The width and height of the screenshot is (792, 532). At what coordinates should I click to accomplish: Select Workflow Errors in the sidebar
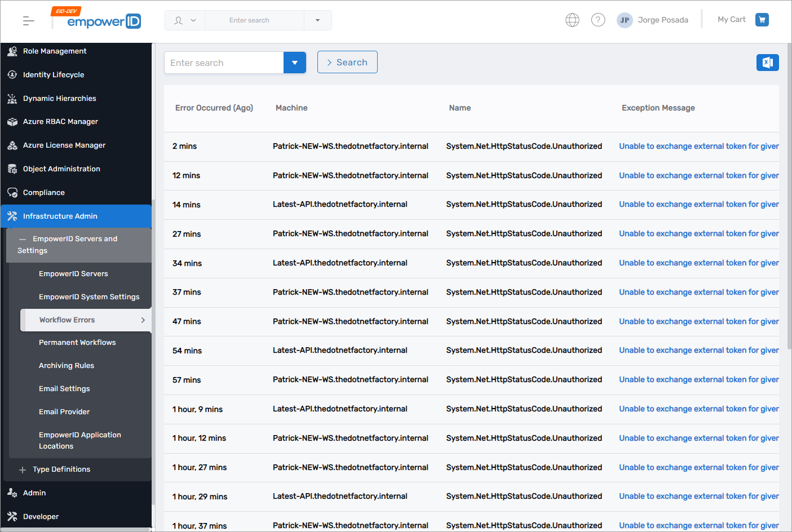[67, 320]
